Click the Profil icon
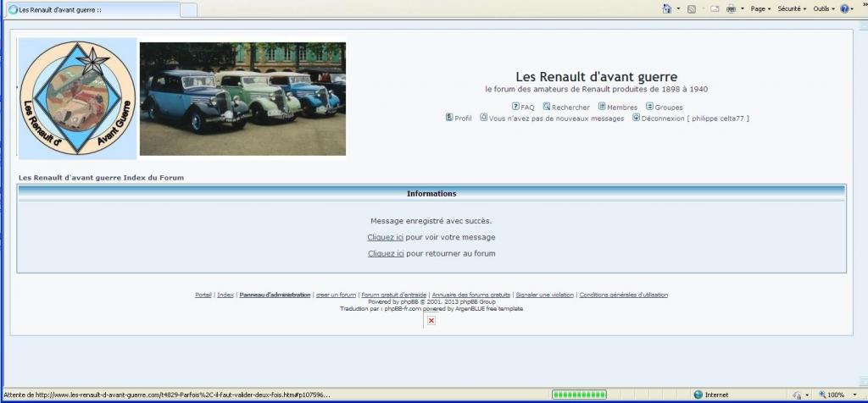 (x=449, y=117)
